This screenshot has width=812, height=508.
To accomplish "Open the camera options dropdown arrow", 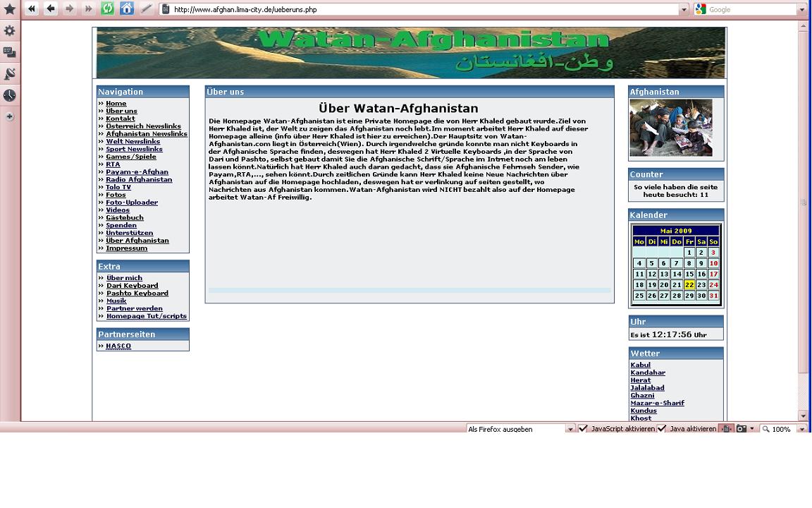I will tap(752, 429).
